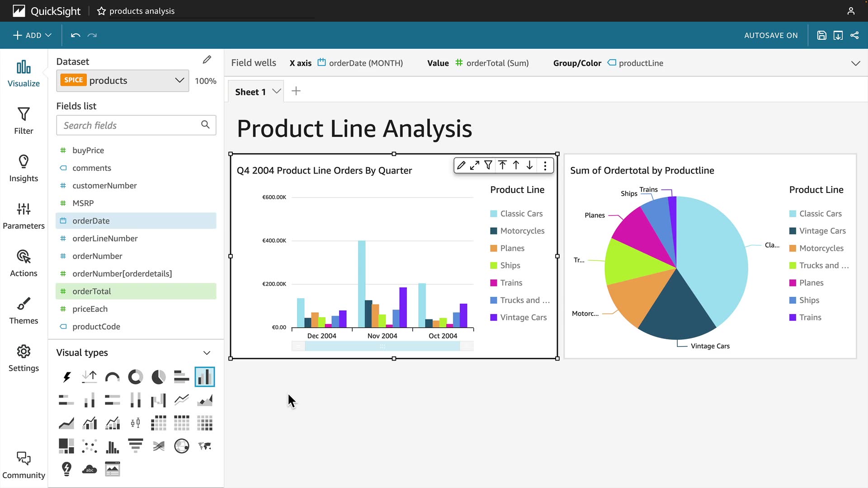Click the orderTotal field in list
Image resolution: width=868 pixels, height=488 pixels.
click(92, 291)
